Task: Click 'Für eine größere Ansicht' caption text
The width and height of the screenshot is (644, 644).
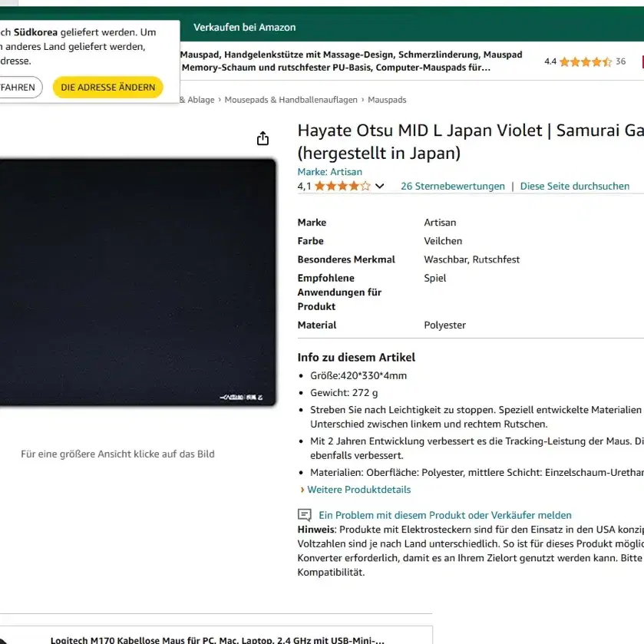Action: point(117,454)
